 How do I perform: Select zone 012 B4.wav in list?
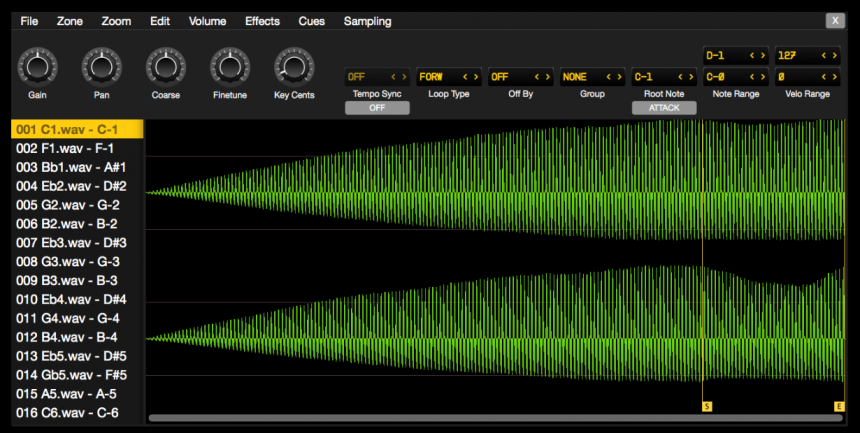tap(67, 337)
